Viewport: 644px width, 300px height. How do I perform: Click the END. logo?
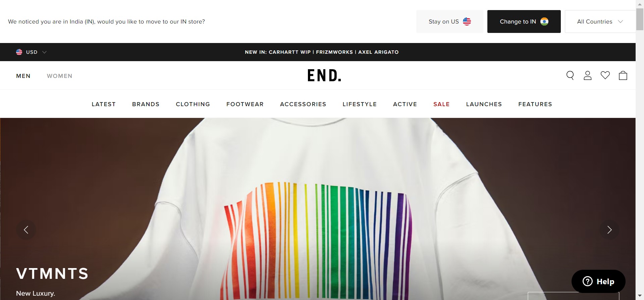[324, 76]
